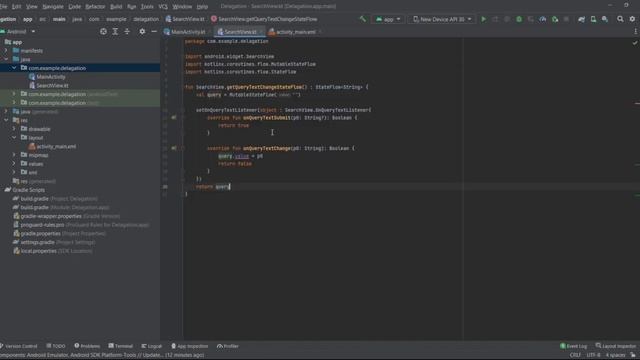The height and width of the screenshot is (360, 640).
Task: Click override gutter icon beside onQueryTextChange
Action: coord(174,148)
